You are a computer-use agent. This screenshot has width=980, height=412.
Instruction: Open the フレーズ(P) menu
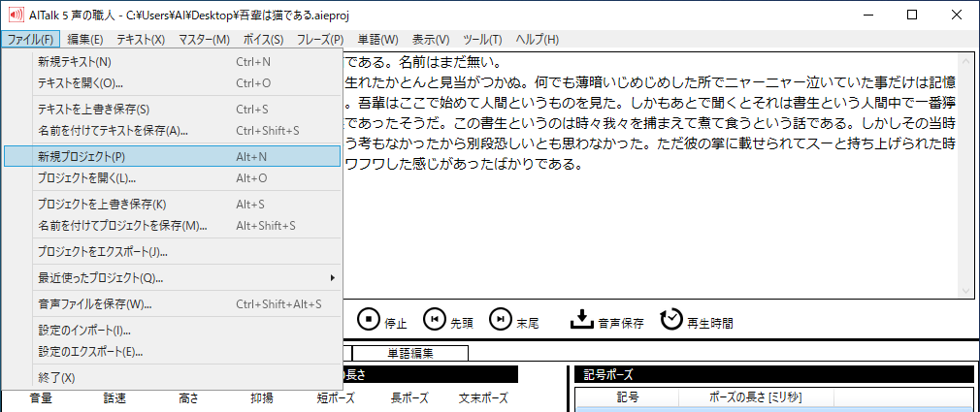(x=320, y=40)
